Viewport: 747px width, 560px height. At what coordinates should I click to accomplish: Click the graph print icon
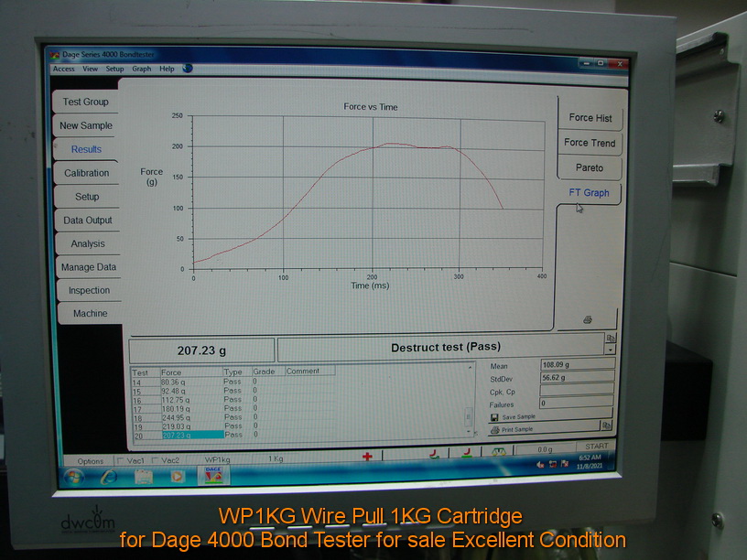(x=588, y=319)
